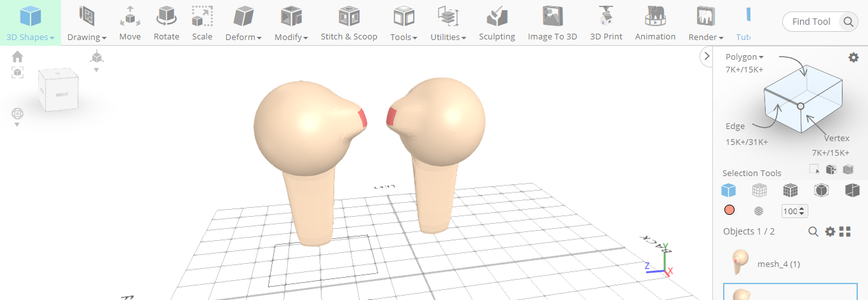This screenshot has width=868, height=300.
Task: Click the Find Tool search field
Action: (x=811, y=22)
